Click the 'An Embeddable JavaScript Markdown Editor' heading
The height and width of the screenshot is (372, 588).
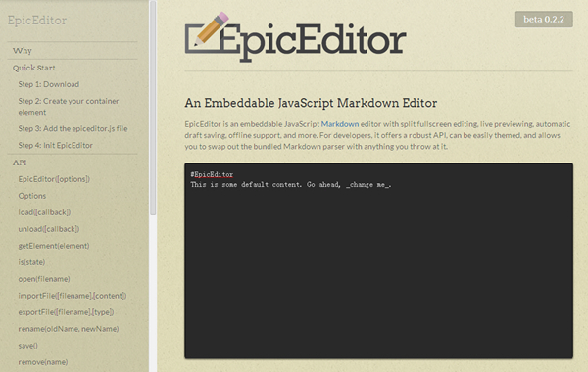tap(311, 103)
